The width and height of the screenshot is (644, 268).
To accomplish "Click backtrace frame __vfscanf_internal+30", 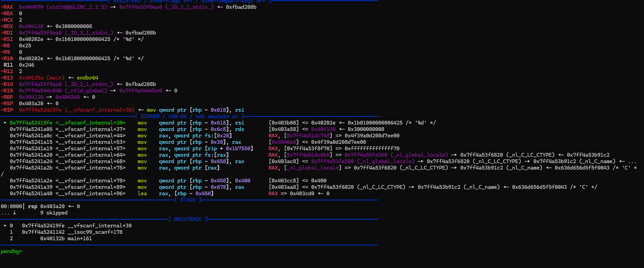I will click(99, 226).
